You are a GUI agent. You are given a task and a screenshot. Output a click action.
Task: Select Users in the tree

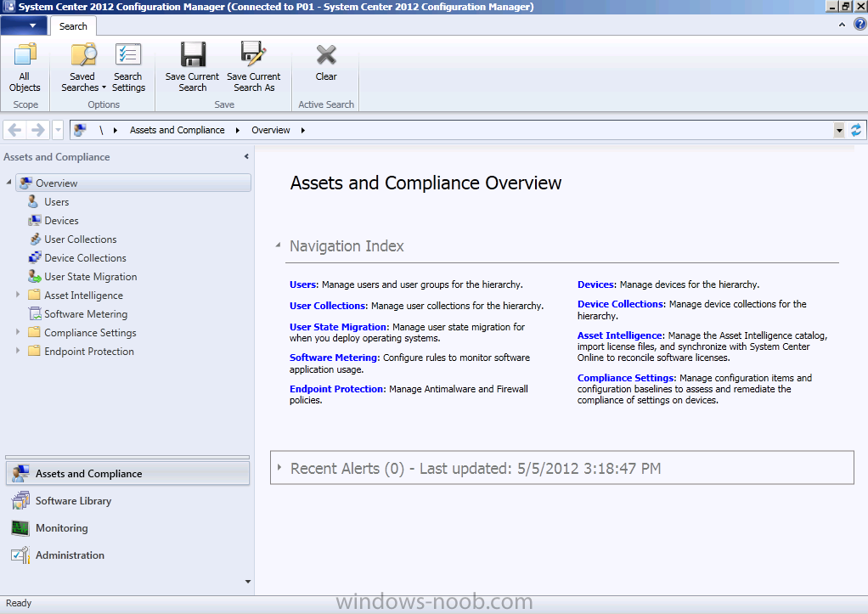(56, 202)
